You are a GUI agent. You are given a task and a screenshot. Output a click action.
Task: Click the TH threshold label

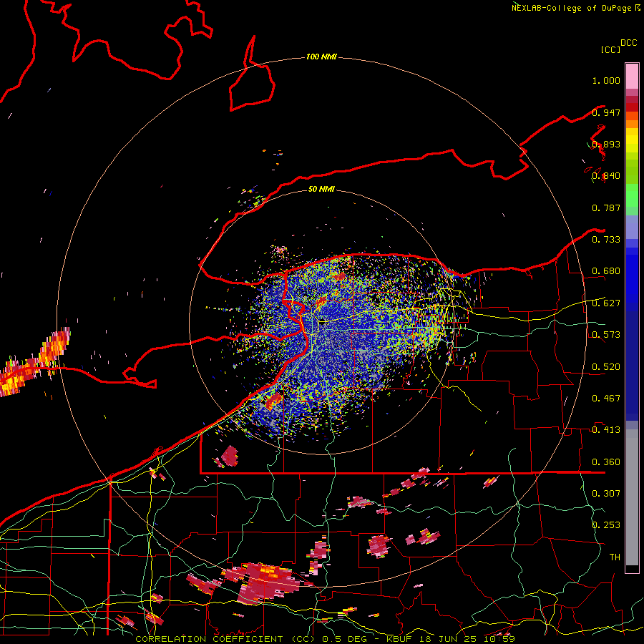pyautogui.click(x=615, y=557)
